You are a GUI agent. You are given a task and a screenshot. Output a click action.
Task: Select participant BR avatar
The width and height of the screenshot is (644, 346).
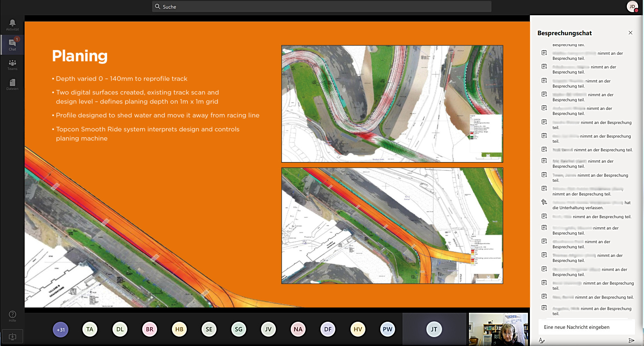[150, 329]
